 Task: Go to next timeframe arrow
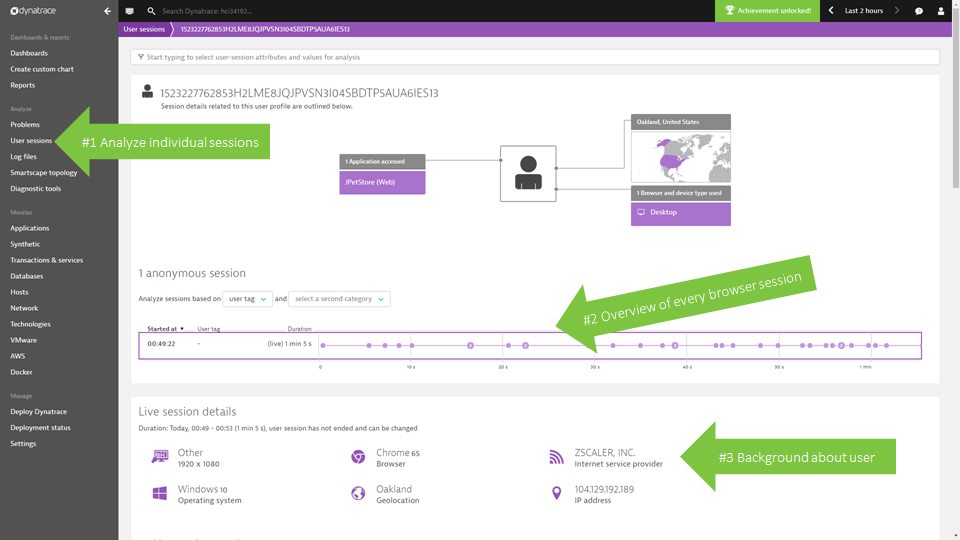(x=897, y=10)
